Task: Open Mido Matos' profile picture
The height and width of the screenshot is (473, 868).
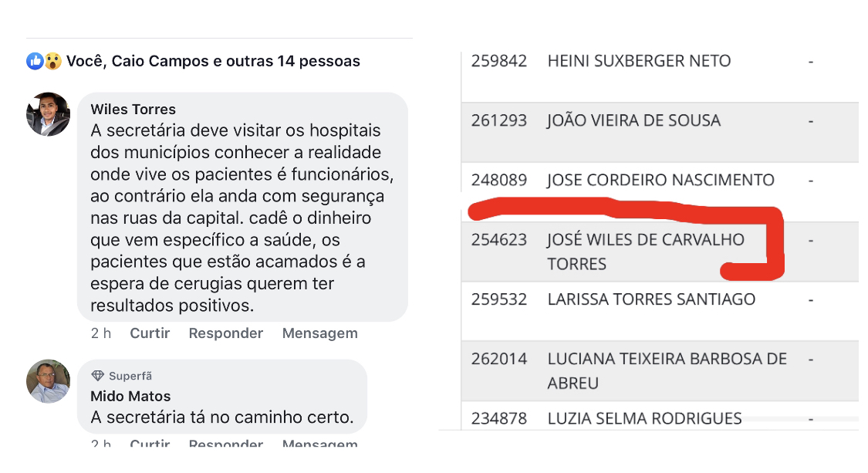Action: (49, 381)
